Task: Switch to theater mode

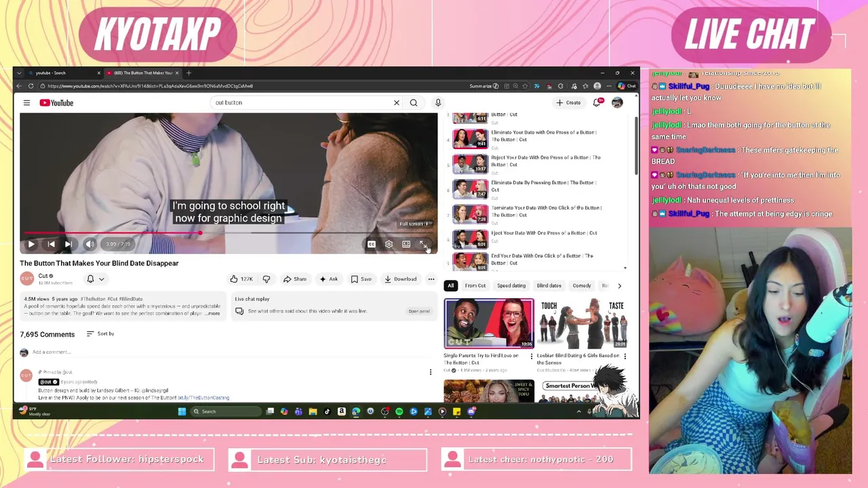Action: click(x=406, y=244)
